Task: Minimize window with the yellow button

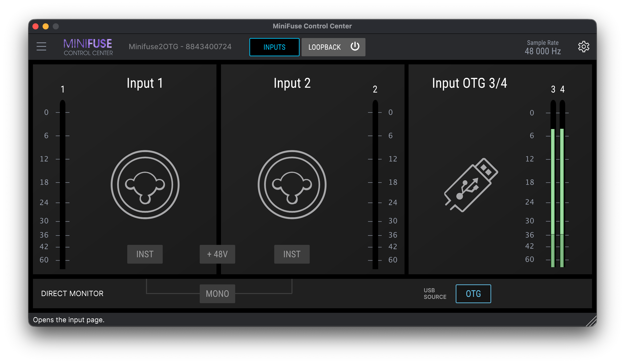Action: [x=46, y=26]
